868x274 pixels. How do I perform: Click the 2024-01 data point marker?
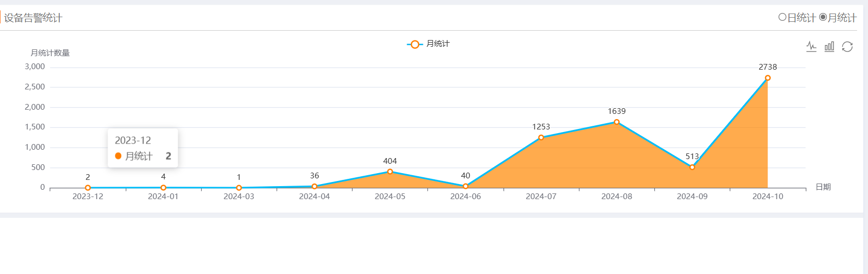coord(163,188)
